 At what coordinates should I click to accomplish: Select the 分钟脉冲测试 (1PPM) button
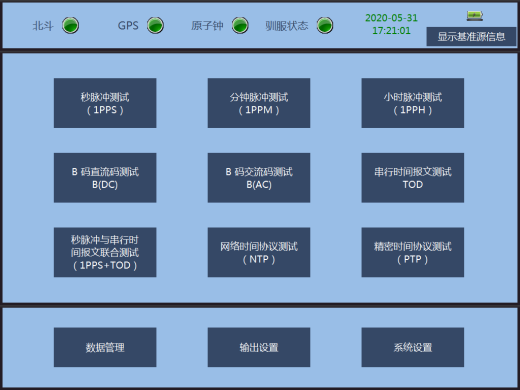(x=259, y=103)
